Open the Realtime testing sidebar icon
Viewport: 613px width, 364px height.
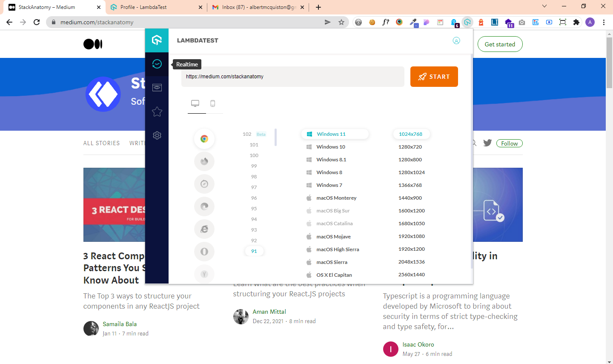157,64
